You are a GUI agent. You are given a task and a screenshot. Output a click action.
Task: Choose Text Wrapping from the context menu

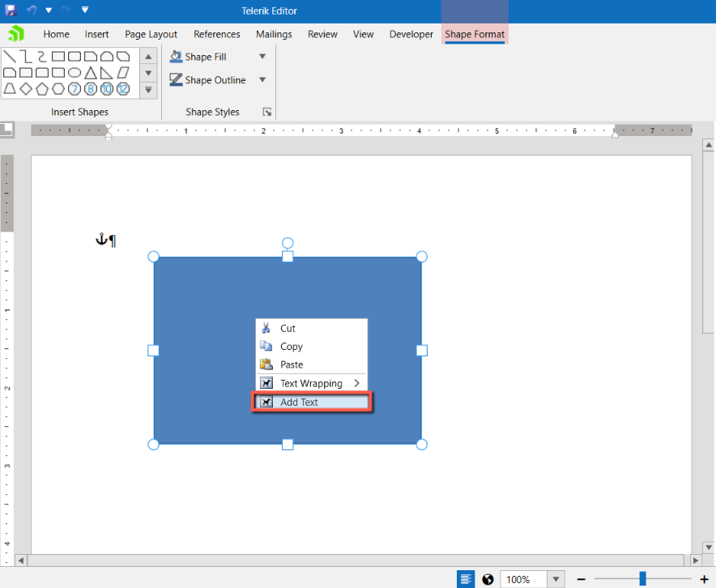(310, 383)
